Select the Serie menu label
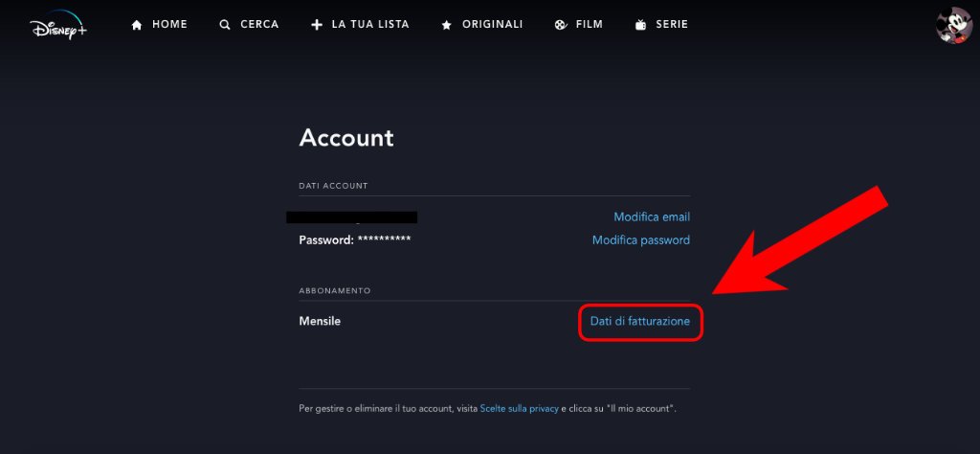This screenshot has height=454, width=980. point(672,25)
